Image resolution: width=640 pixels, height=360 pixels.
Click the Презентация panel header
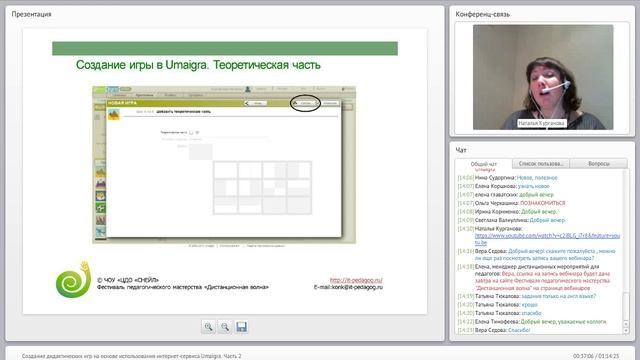31,14
